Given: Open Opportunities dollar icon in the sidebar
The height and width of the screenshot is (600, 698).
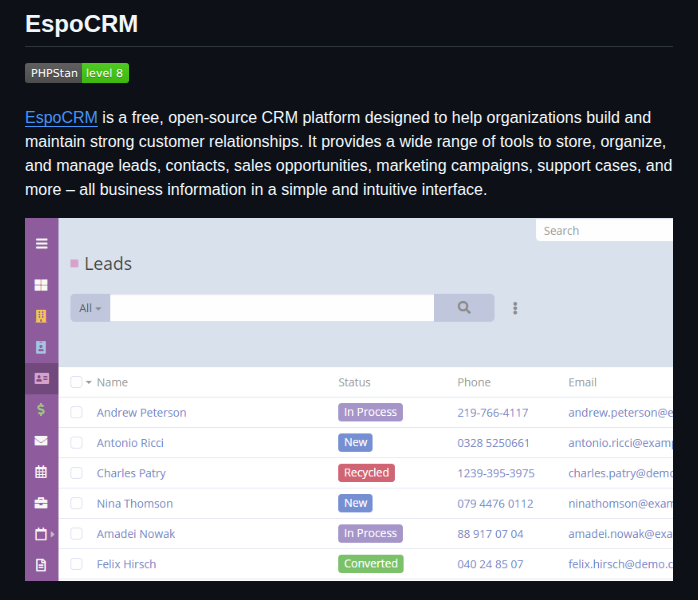Looking at the screenshot, I should pos(41,409).
